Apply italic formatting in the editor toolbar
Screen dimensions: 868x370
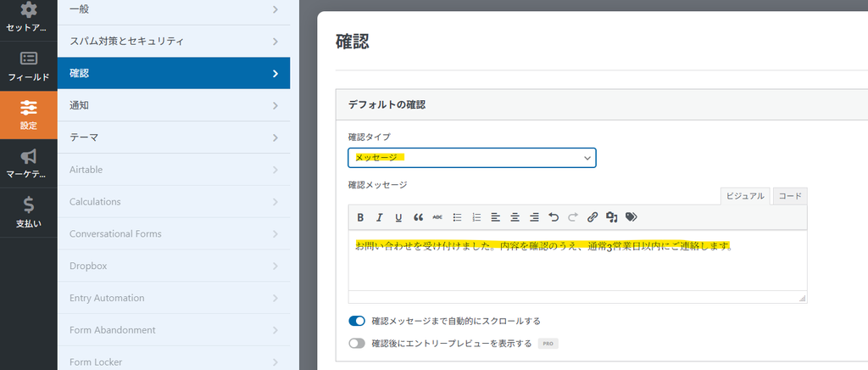click(x=379, y=218)
